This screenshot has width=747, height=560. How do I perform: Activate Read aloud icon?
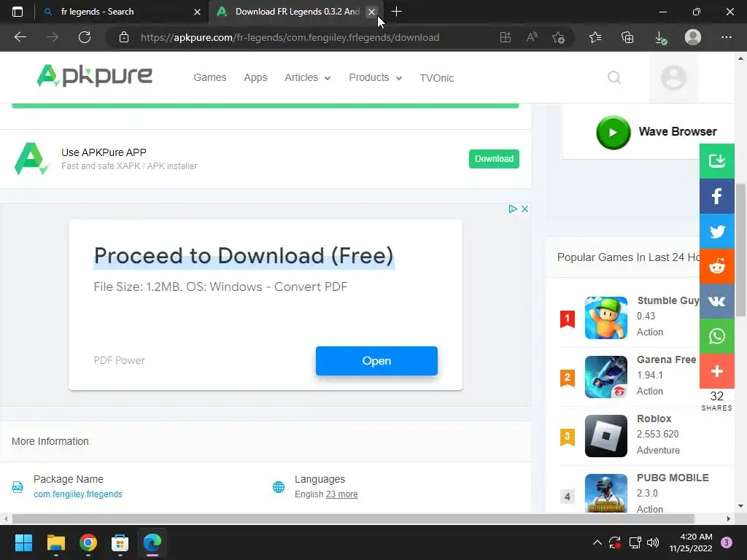[532, 37]
